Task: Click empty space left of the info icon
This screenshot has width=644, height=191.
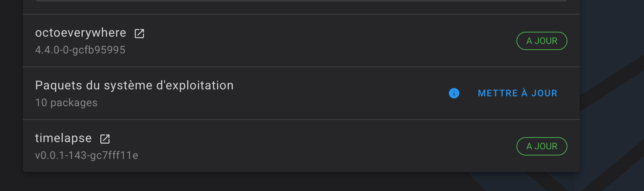Action: click(x=345, y=93)
